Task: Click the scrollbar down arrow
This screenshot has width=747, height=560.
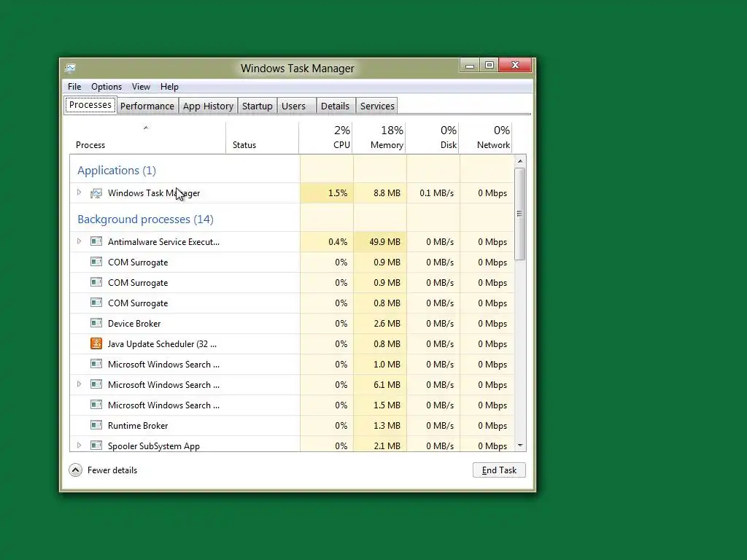Action: 520,446
